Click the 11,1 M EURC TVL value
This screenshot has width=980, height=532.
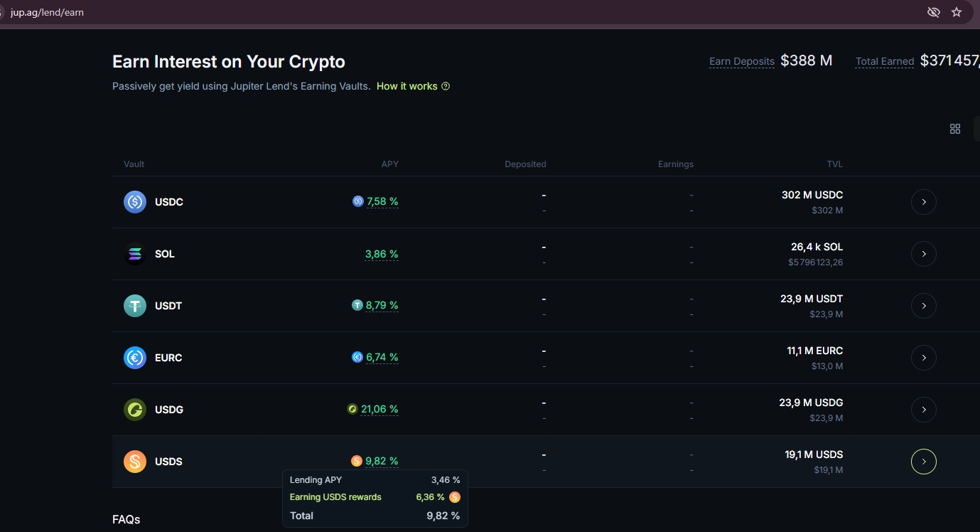coord(814,351)
